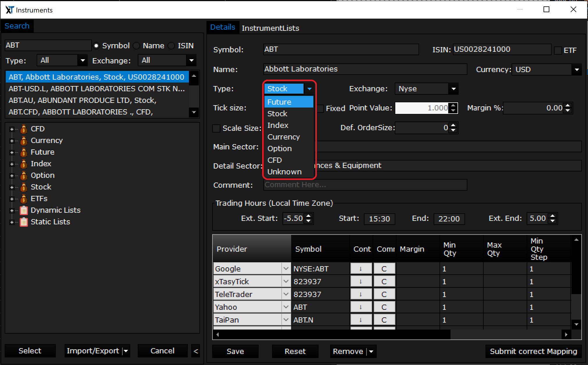
Task: Click the Dynamic Lists clipboard icon
Action: point(24,210)
